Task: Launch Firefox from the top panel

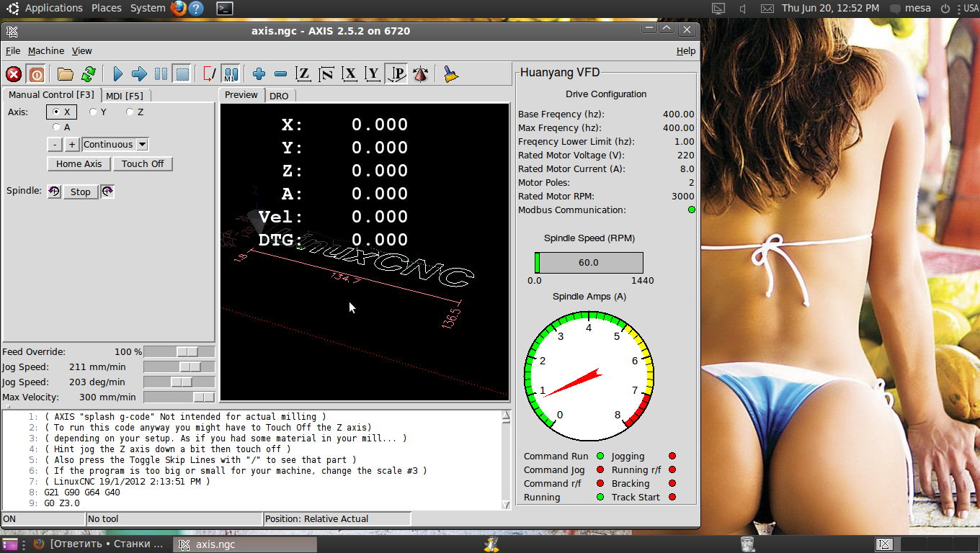Action: (x=179, y=9)
